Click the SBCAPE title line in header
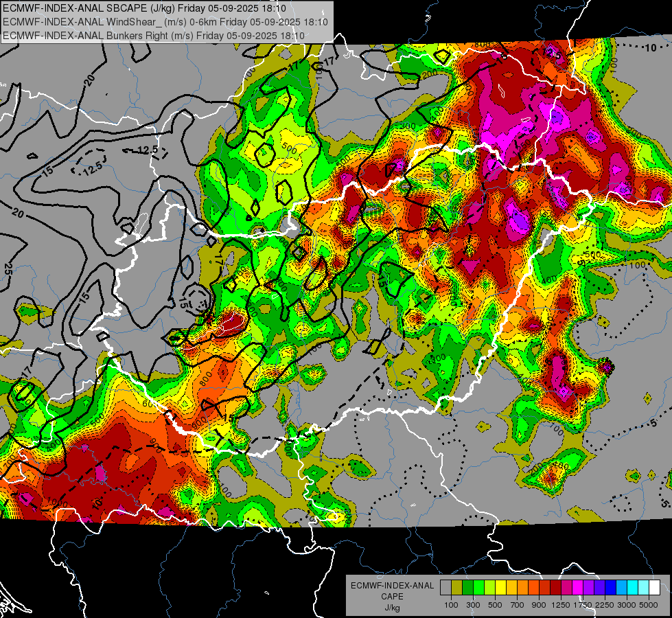672x618 pixels. [144, 8]
